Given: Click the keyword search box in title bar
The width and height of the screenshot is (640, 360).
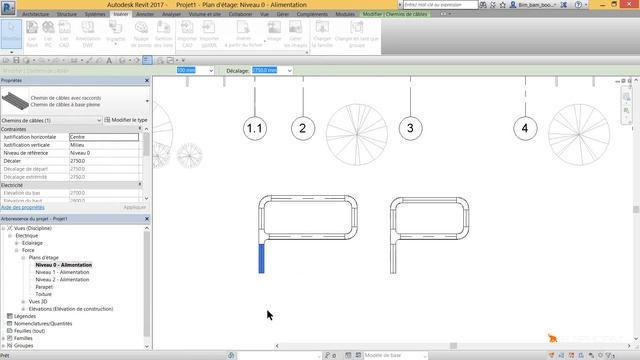Looking at the screenshot, I should coord(440,5).
